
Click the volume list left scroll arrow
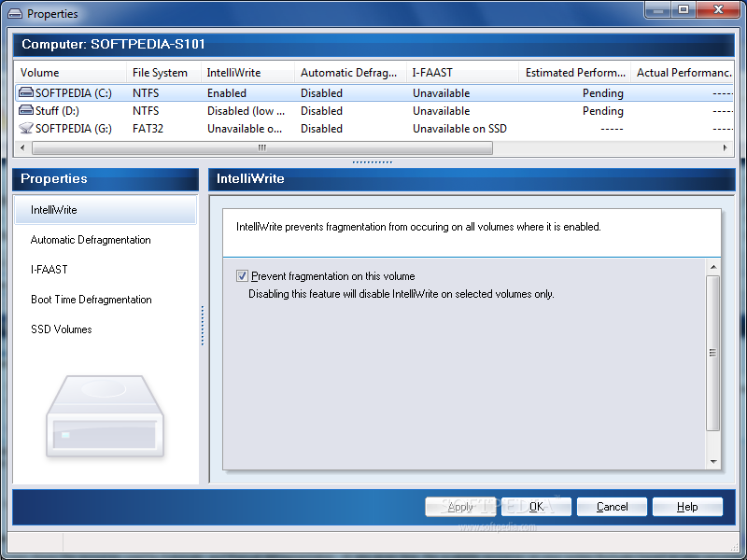[x=22, y=147]
